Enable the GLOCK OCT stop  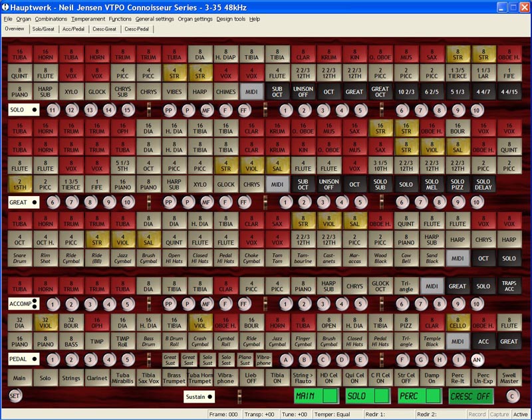click(380, 286)
